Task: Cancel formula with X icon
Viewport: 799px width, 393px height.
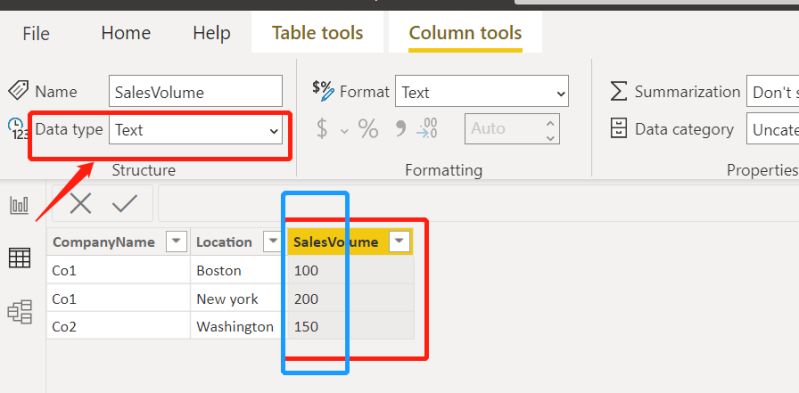Action: tap(81, 203)
